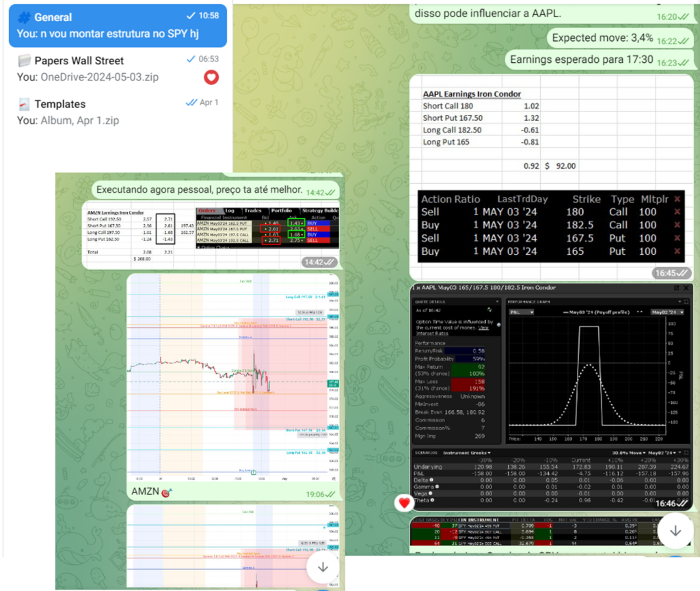Click the red heart reaction badge on Papers Wall Street
700x591 pixels.
click(211, 78)
